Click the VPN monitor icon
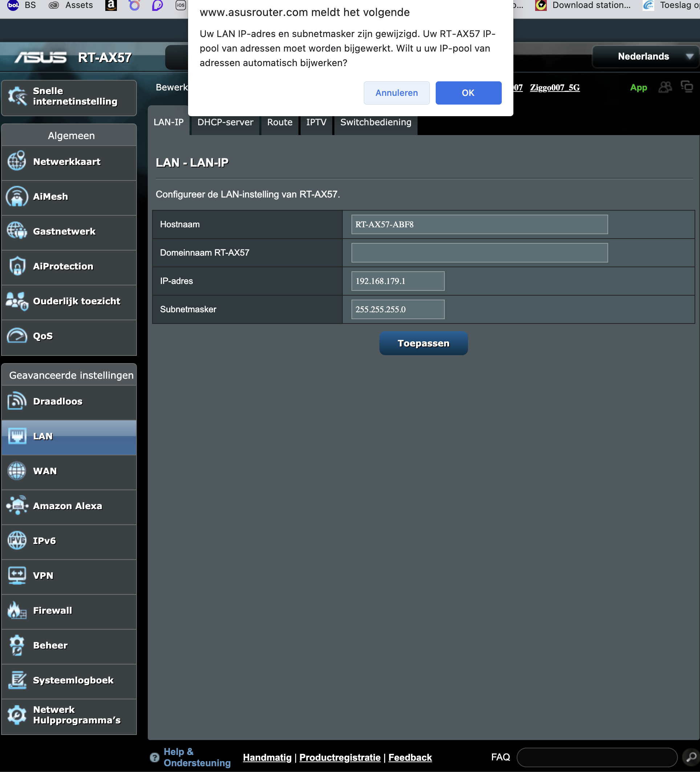The height and width of the screenshot is (772, 700). [17, 575]
